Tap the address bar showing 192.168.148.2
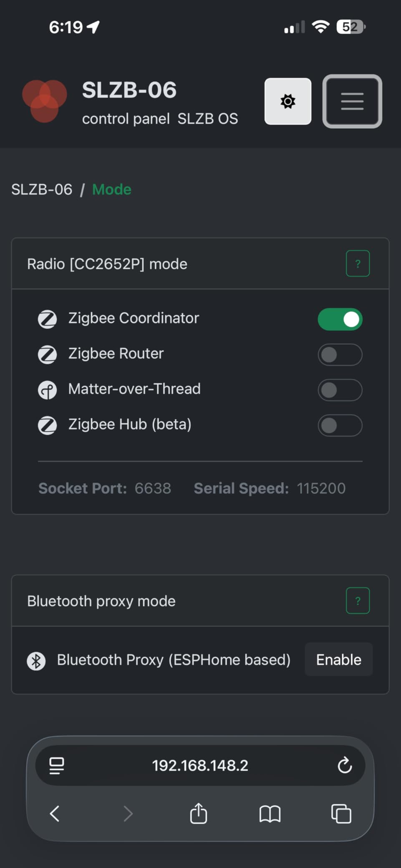 (199, 765)
